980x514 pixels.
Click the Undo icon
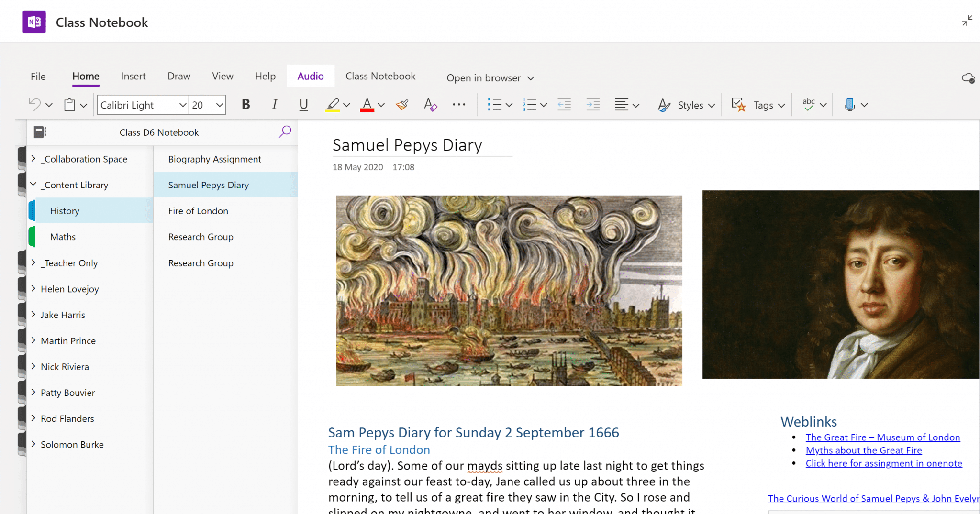click(34, 104)
